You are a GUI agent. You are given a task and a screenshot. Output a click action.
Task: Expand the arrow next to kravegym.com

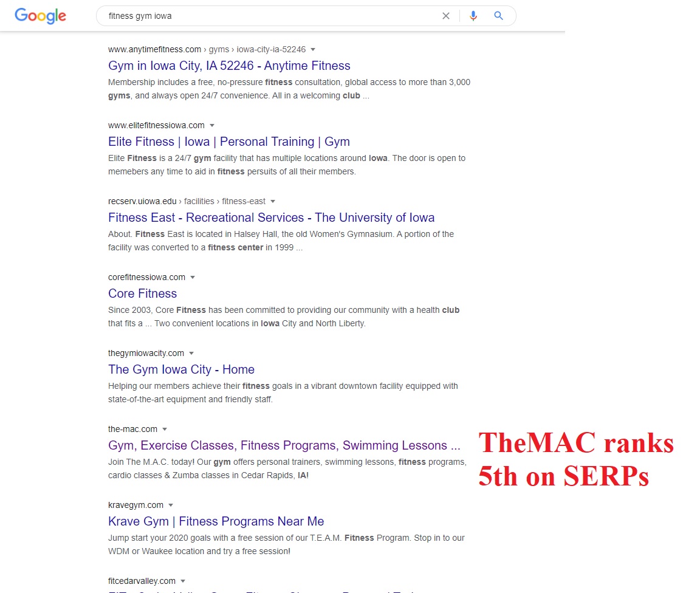171,505
